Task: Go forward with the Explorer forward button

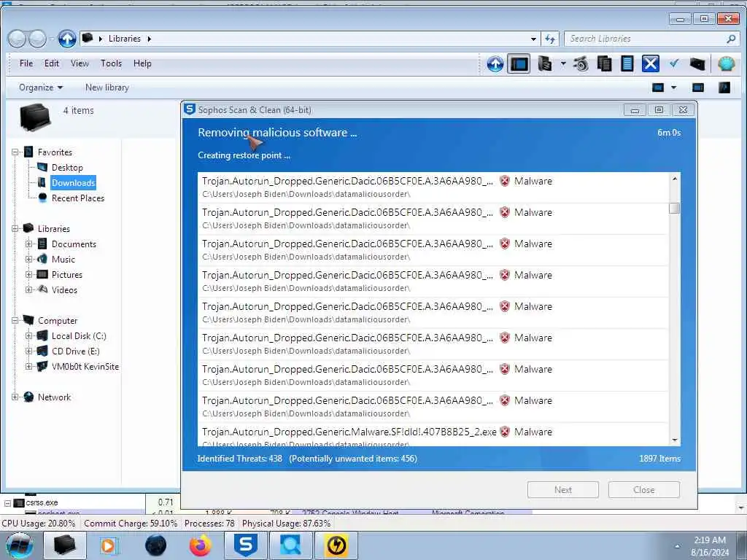Action: [x=37, y=39]
